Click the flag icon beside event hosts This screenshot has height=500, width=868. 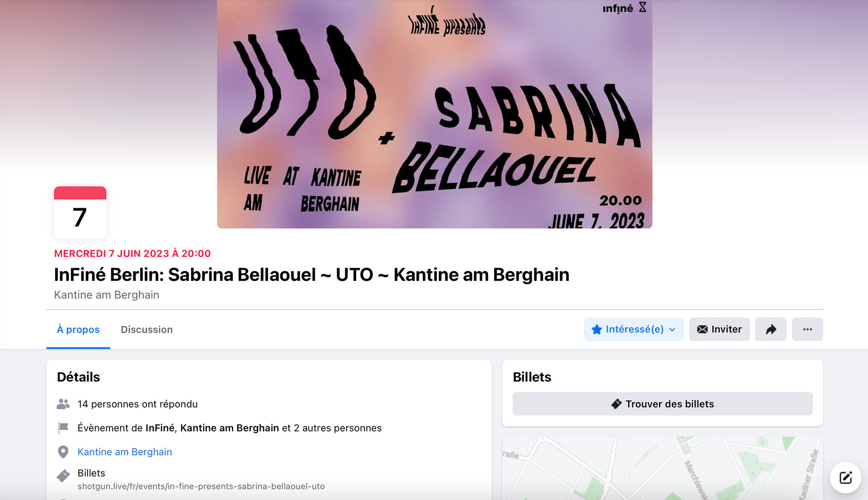[63, 428]
